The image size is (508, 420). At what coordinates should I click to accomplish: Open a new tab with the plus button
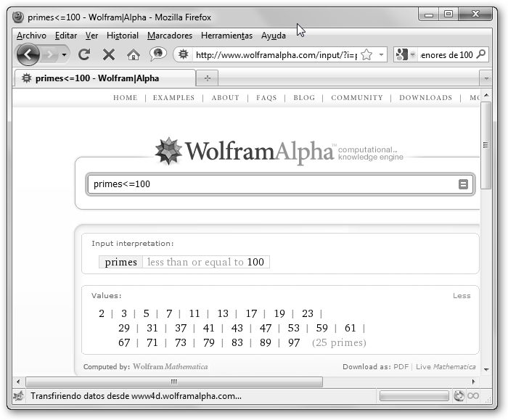(x=208, y=78)
